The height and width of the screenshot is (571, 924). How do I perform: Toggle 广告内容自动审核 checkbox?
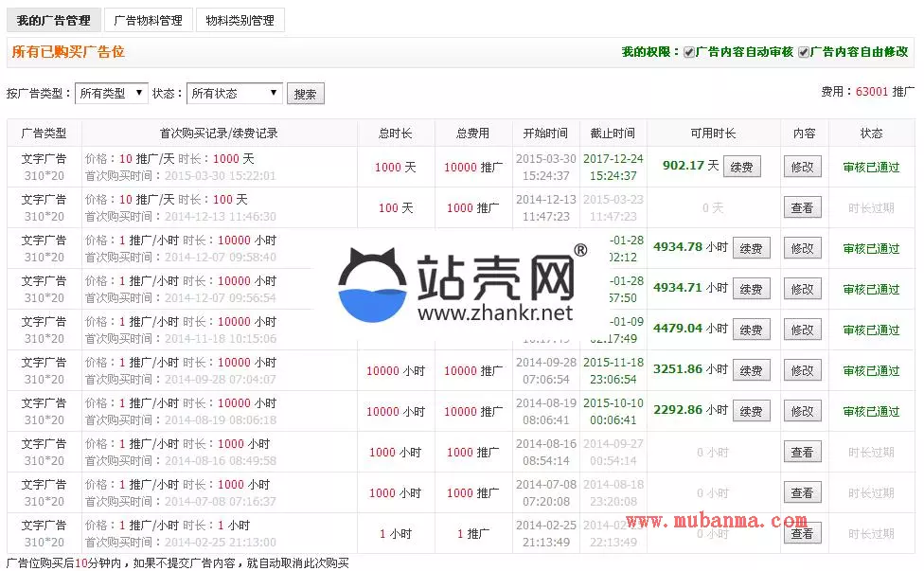click(689, 52)
